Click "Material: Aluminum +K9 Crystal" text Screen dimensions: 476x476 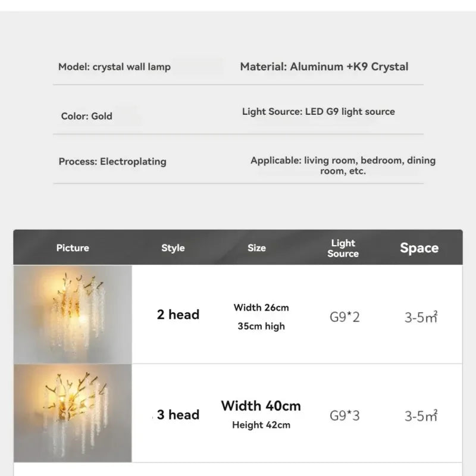324,67
